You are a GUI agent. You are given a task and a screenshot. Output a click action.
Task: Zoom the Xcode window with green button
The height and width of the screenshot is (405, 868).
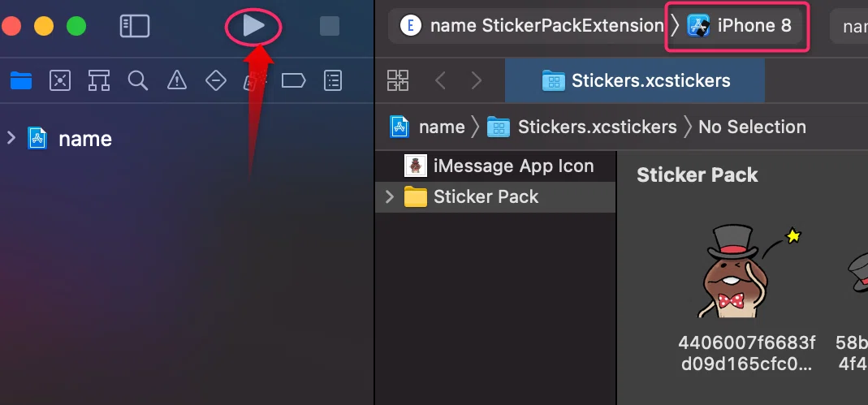pyautogui.click(x=76, y=26)
